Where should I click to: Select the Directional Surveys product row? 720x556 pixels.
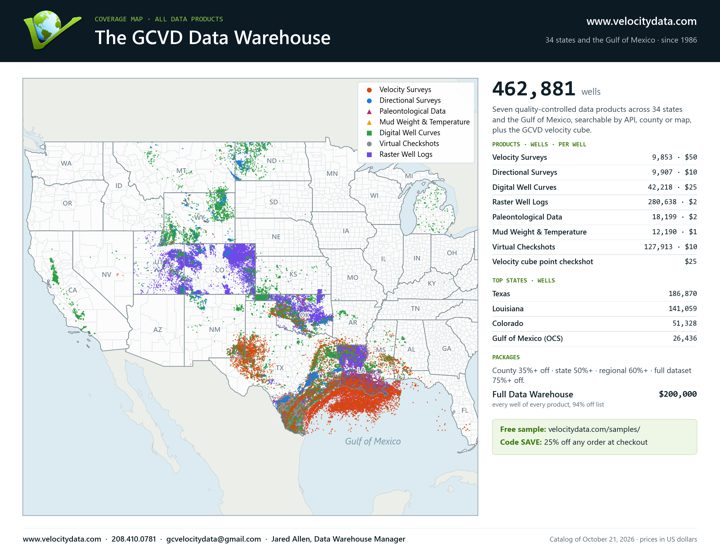click(594, 172)
